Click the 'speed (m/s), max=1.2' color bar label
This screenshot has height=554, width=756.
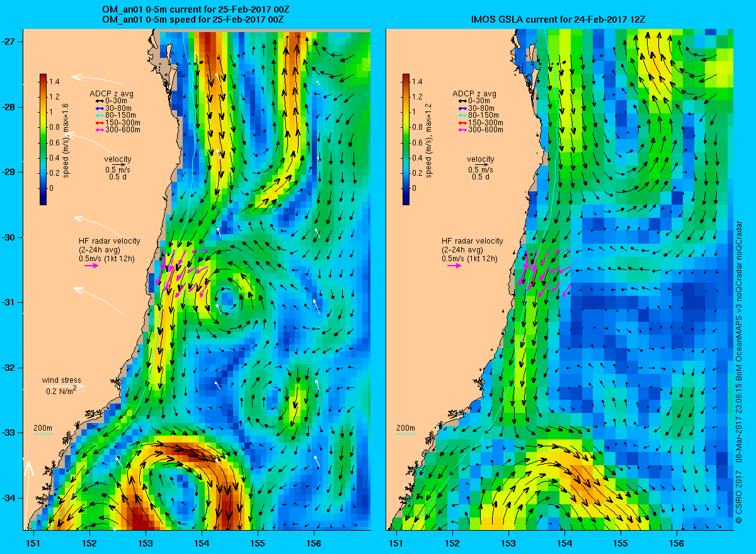430,140
